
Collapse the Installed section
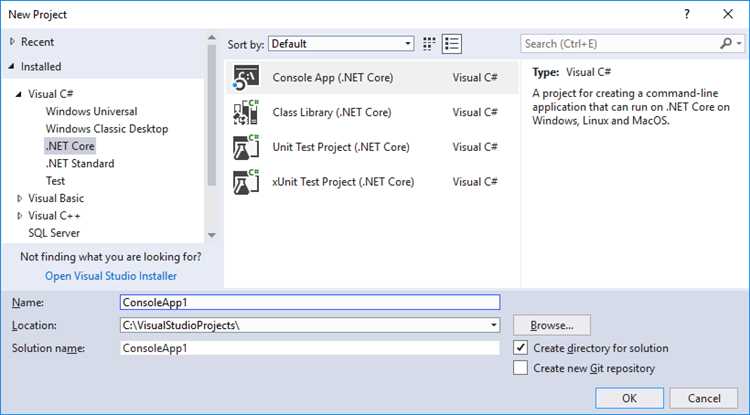pyautogui.click(x=11, y=66)
